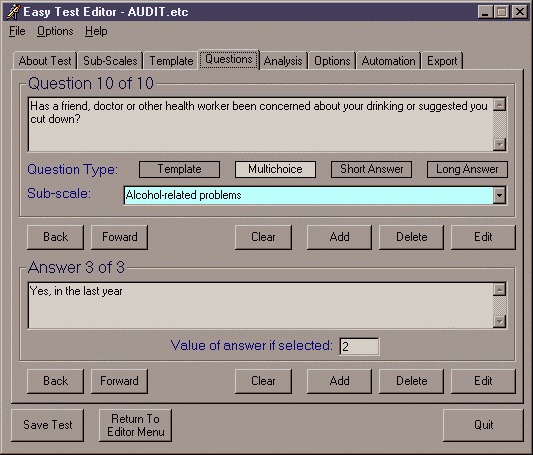Delete the current question

411,237
